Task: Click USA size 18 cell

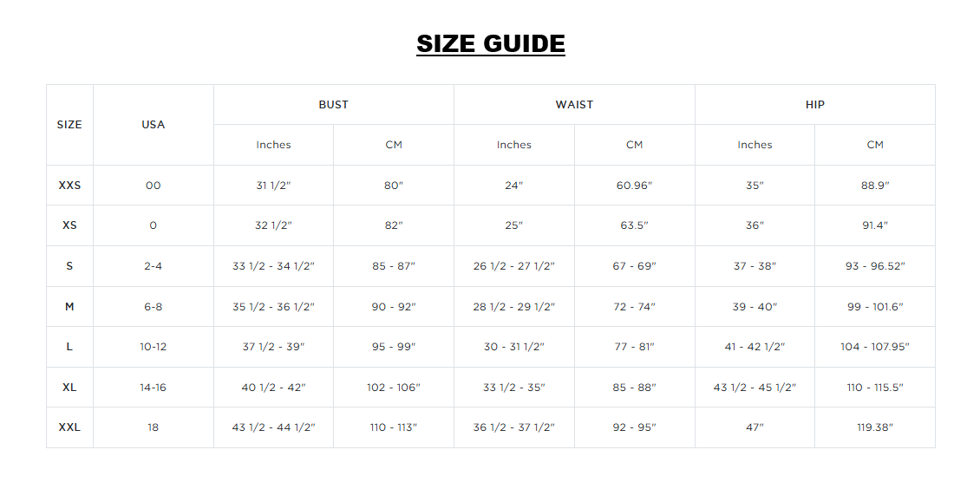Action: point(154,427)
